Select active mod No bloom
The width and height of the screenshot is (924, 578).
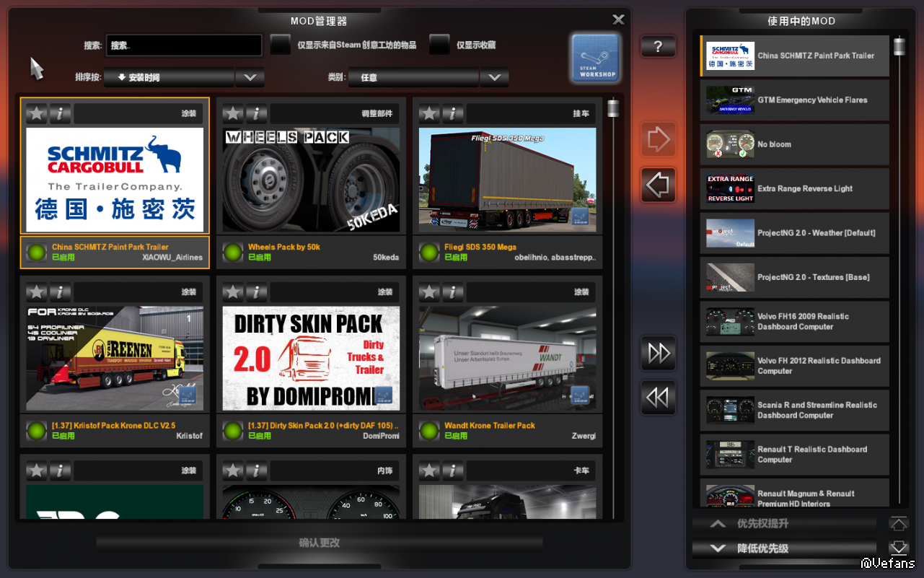tap(795, 144)
